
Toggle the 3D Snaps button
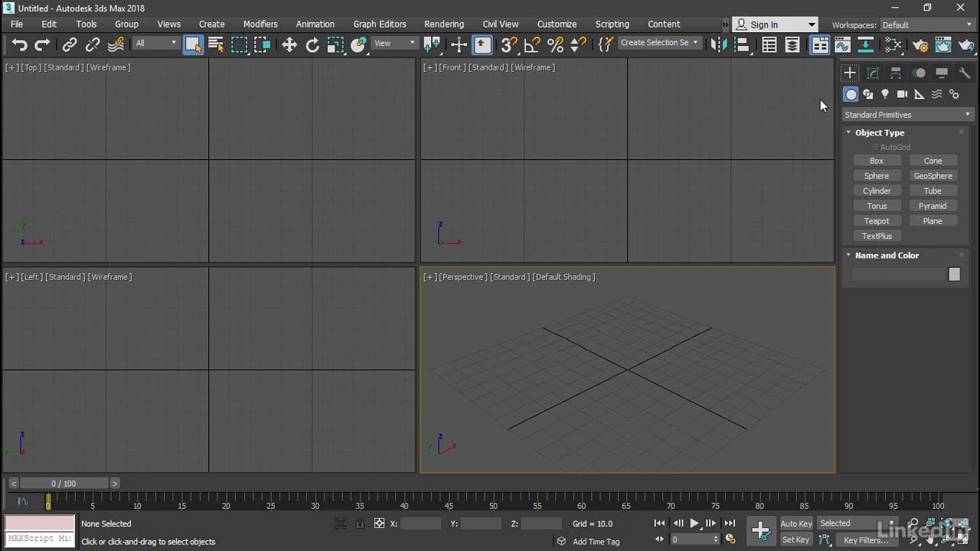pos(509,45)
